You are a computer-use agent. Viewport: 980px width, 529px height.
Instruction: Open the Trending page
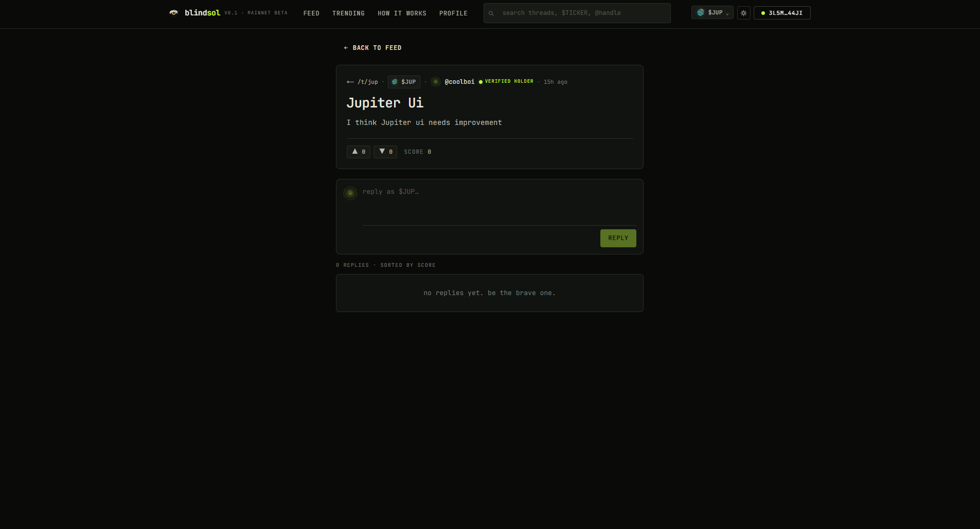[348, 13]
